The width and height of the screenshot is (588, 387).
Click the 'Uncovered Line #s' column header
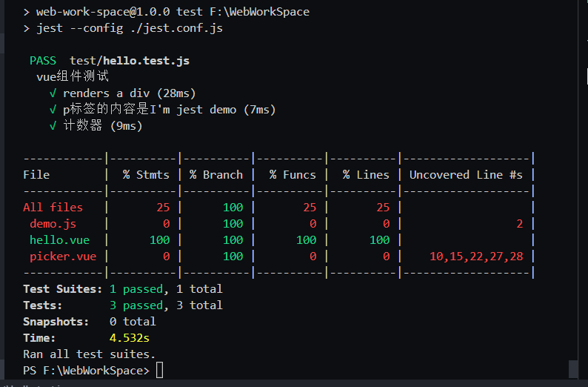tap(466, 174)
